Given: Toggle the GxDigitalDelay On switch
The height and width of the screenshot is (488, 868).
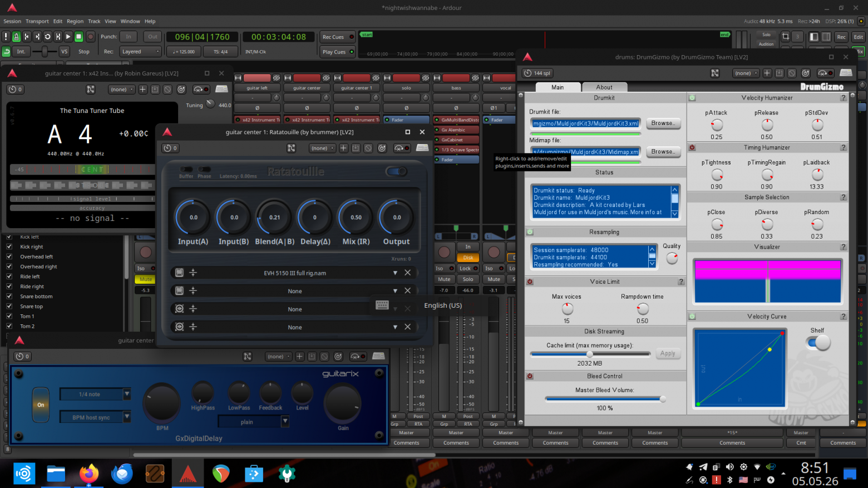Looking at the screenshot, I should coord(41,405).
